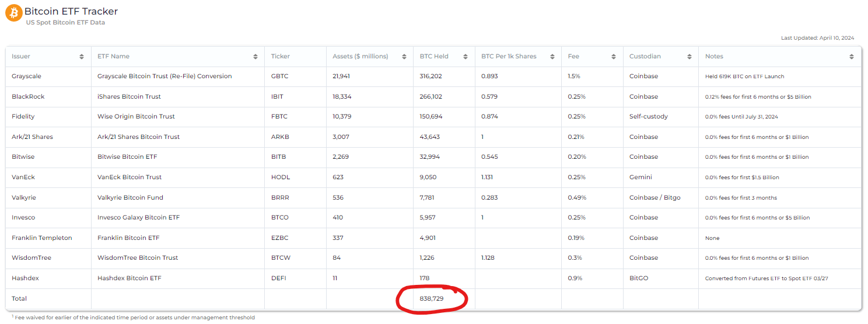
Task: Sort table by Issuer column arrows
Action: pos(82,57)
